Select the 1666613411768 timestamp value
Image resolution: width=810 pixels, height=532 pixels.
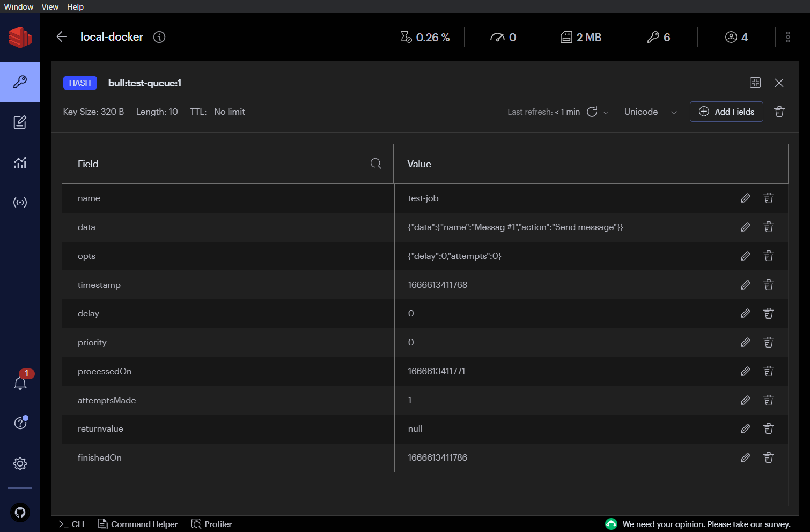438,285
